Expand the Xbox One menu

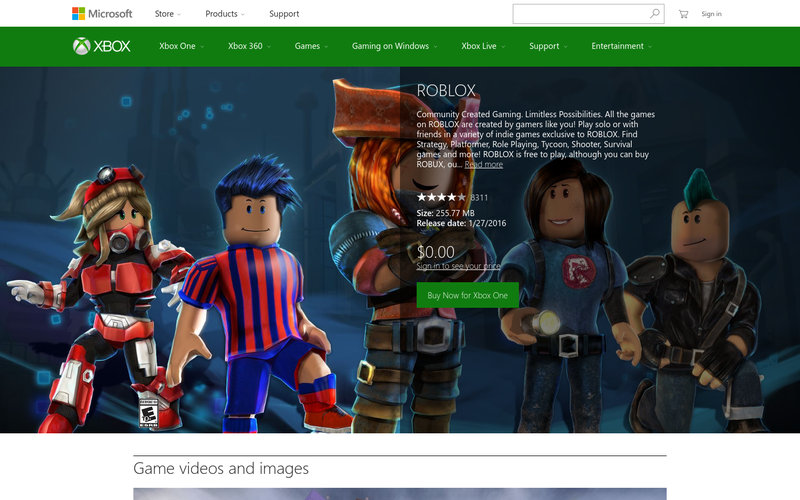coord(182,46)
